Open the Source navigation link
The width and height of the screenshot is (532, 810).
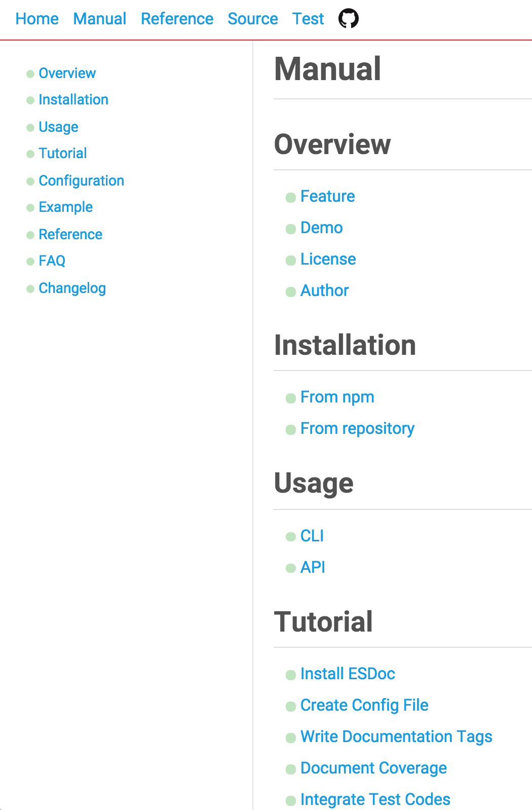pyautogui.click(x=253, y=19)
